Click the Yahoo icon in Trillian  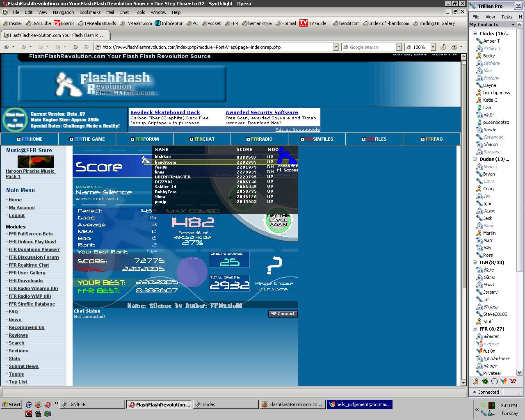click(513, 381)
